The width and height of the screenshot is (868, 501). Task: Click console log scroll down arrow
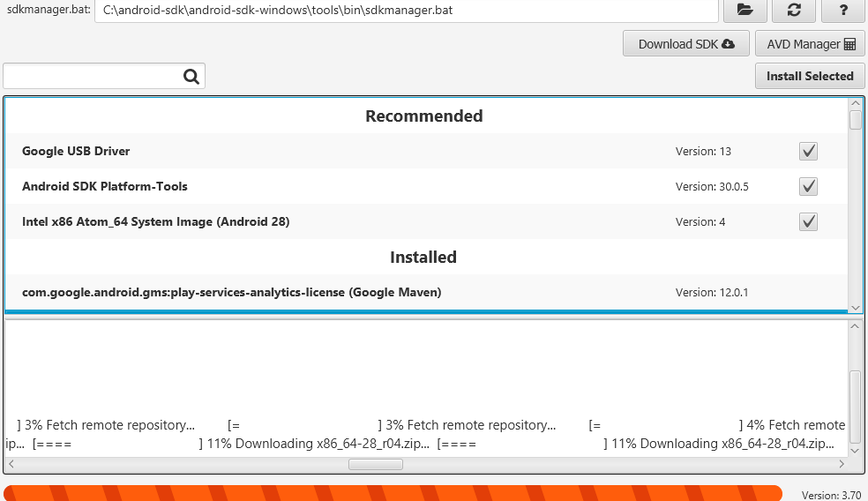coord(856,451)
